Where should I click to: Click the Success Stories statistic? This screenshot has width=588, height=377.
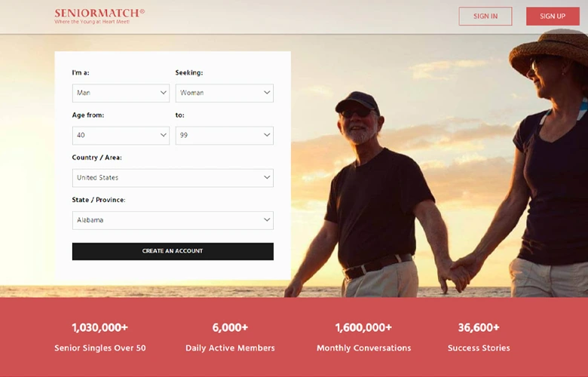point(479,337)
